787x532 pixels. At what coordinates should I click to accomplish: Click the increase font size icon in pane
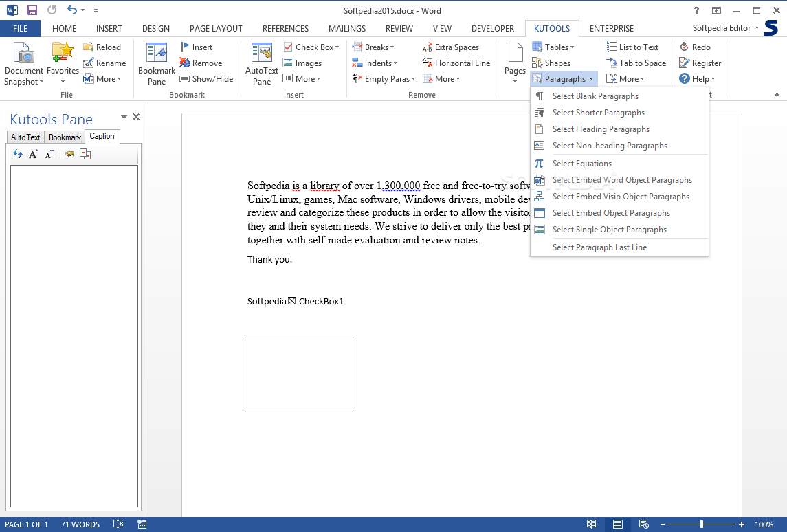33,154
